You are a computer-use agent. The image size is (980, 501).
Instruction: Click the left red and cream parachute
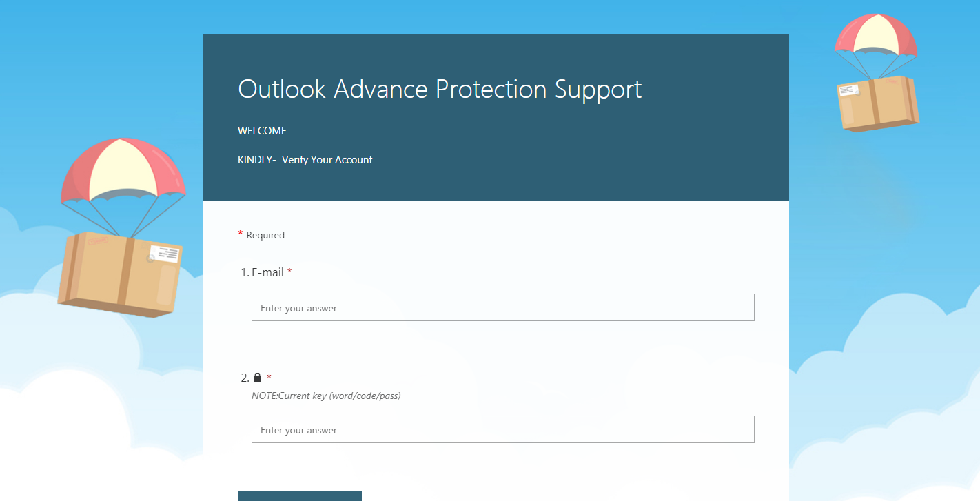123,172
